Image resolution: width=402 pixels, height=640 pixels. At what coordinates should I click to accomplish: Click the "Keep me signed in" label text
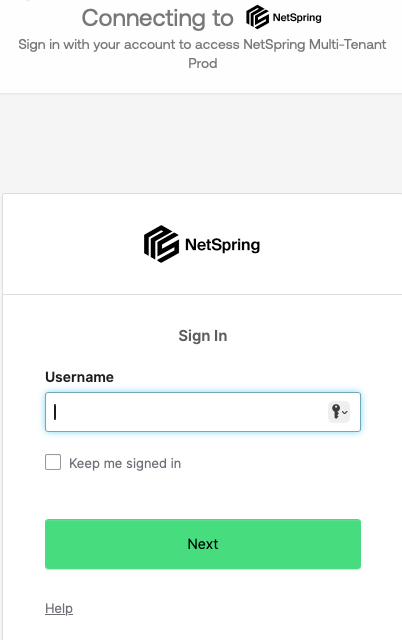click(125, 463)
